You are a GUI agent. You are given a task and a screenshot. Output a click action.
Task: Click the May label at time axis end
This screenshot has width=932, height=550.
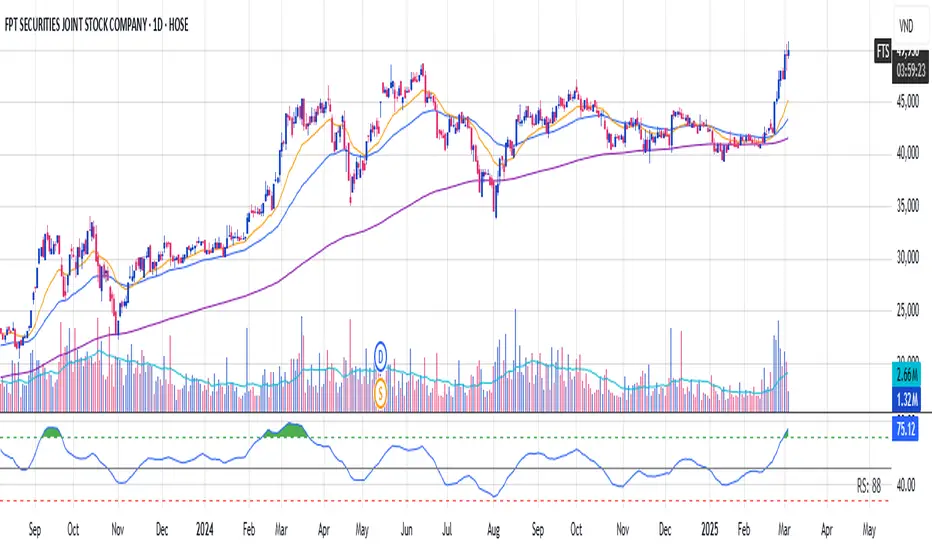tap(868, 524)
